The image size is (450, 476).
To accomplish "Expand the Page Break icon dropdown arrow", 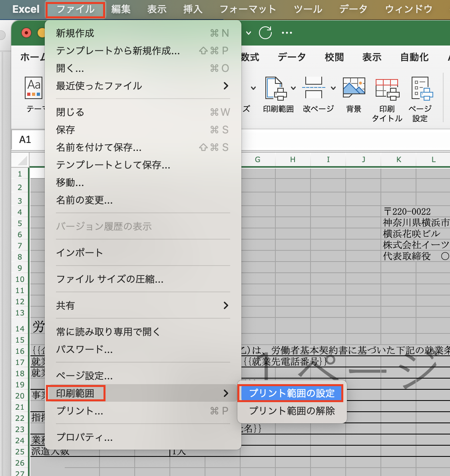I will [333, 88].
